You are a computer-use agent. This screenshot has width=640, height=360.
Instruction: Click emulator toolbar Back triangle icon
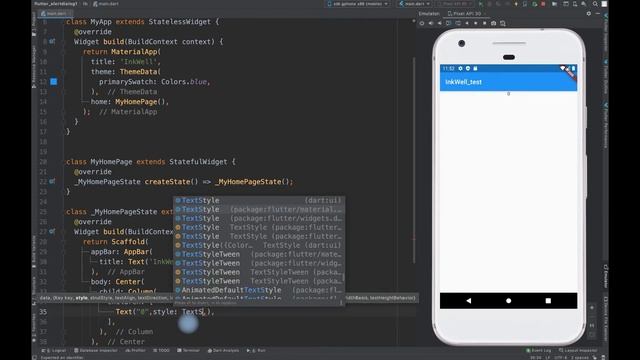(x=467, y=23)
